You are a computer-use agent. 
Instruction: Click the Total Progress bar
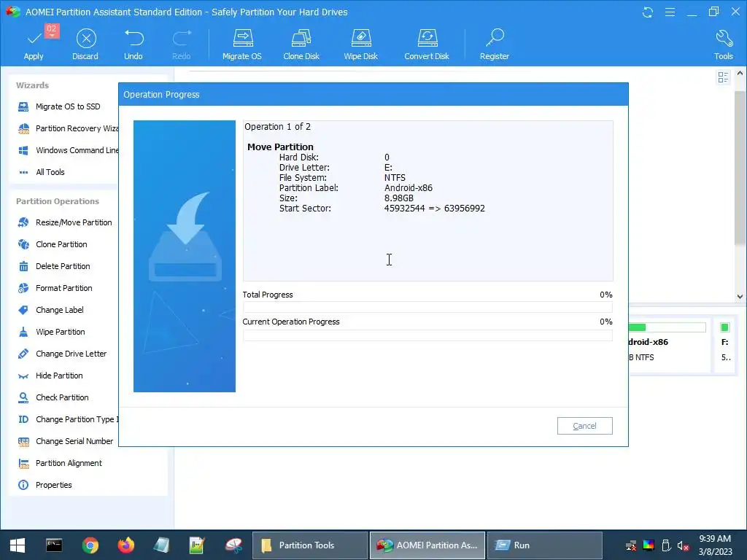click(427, 308)
